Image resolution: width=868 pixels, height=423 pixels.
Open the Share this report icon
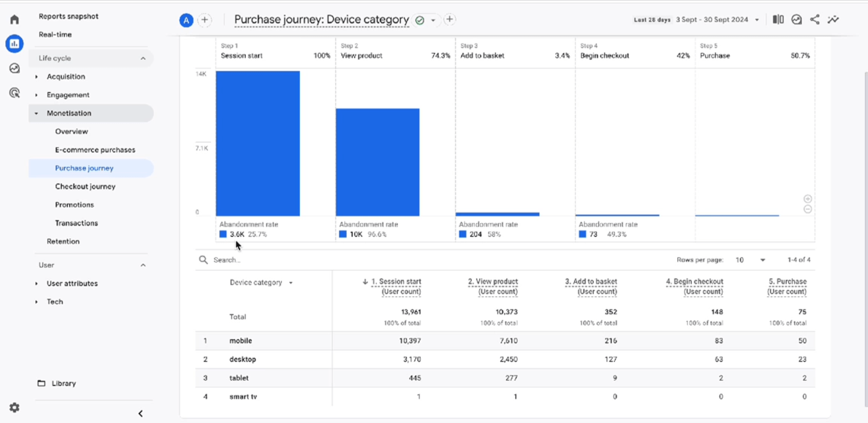[x=815, y=19]
